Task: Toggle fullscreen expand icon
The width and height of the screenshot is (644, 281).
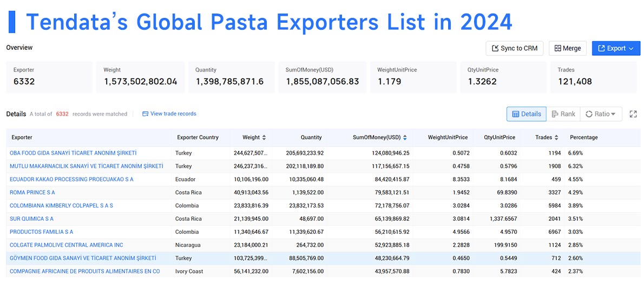Action: [633, 114]
